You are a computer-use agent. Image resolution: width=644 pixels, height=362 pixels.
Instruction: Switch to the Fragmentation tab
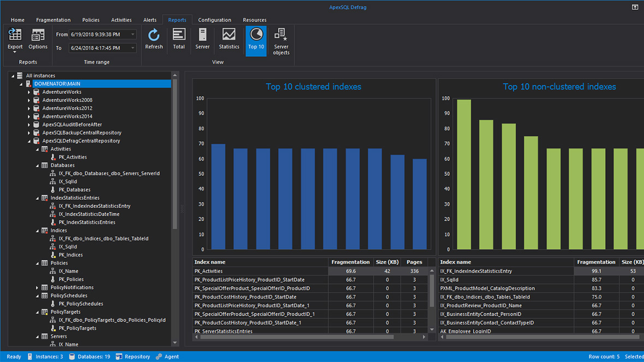point(53,20)
